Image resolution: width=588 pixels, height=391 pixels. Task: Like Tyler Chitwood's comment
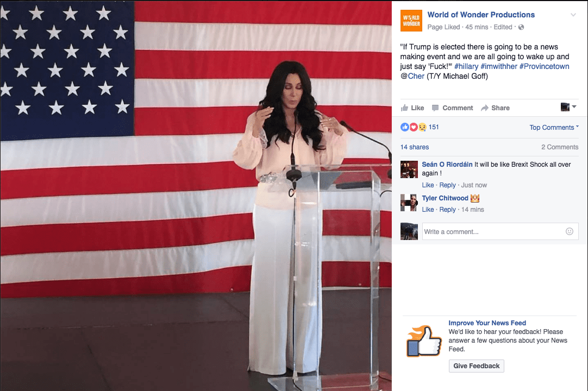pyautogui.click(x=428, y=210)
